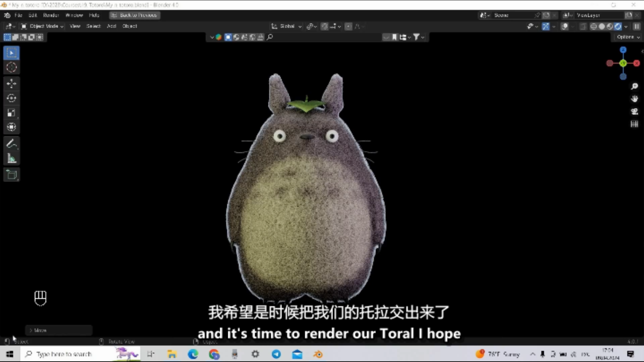Click the ViewLayer name field

click(598, 15)
